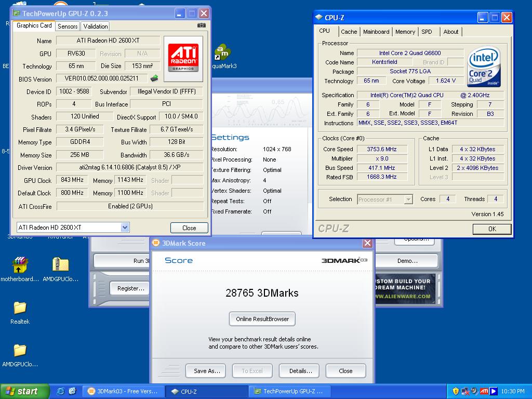Viewport: 532px width, 399px height.
Task: Switch to 3DMark03 taskbar button
Action: [x=124, y=391]
